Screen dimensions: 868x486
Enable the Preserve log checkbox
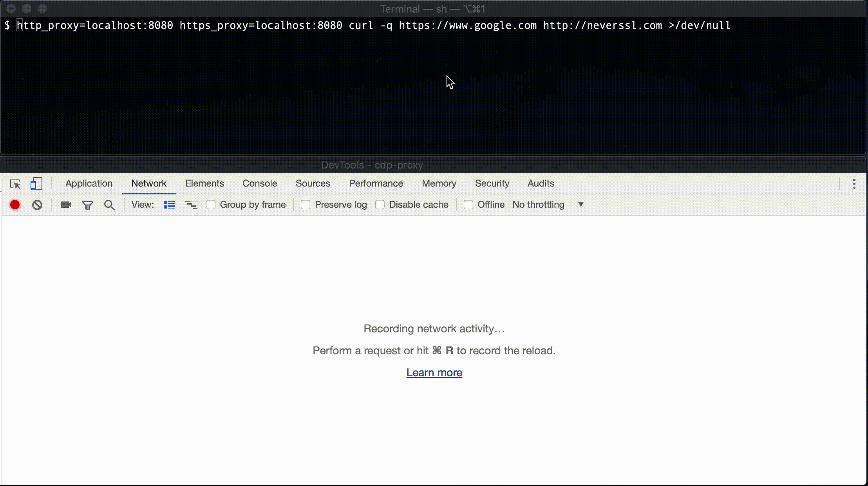(x=306, y=205)
